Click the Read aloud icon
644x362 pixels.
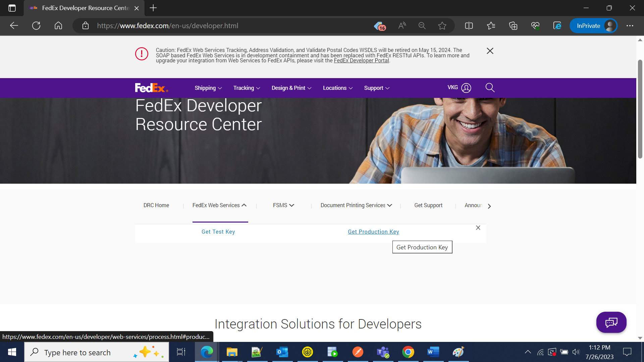click(x=402, y=26)
